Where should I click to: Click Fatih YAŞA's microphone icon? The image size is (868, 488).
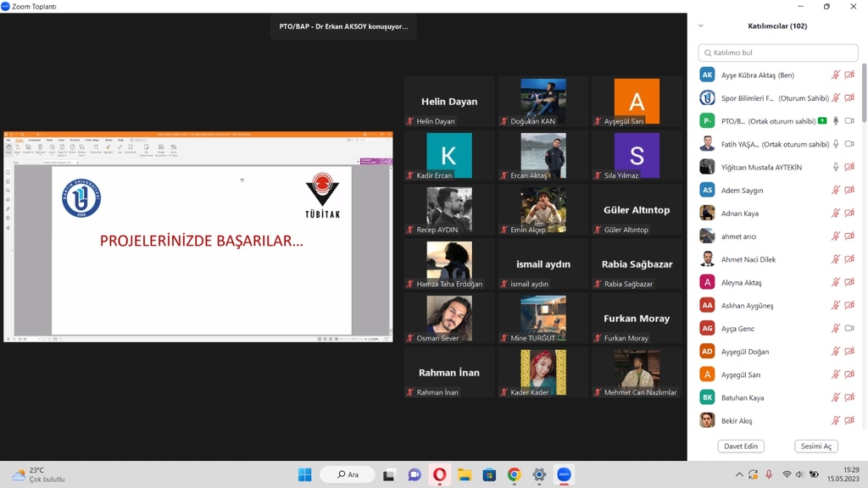click(835, 144)
